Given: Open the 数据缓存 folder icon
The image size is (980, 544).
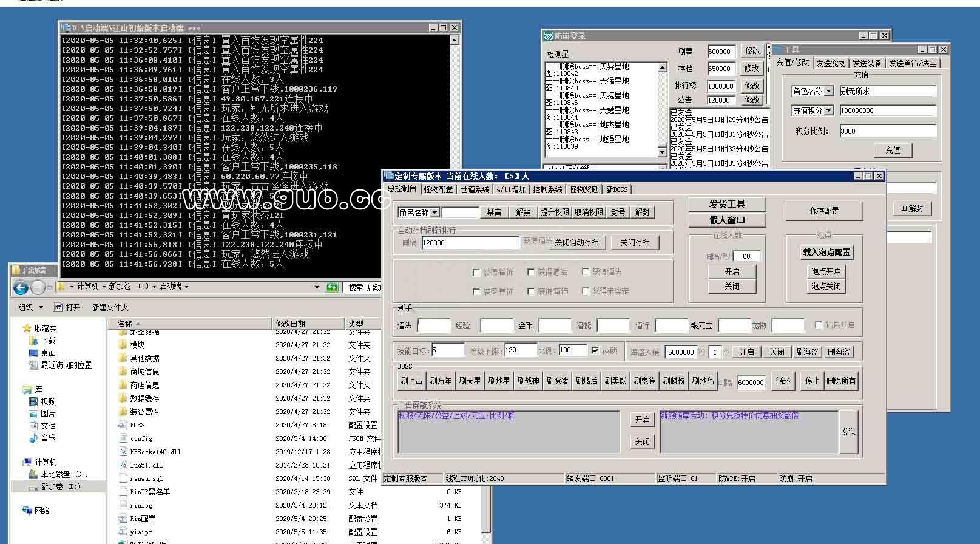Looking at the screenshot, I should tap(123, 398).
